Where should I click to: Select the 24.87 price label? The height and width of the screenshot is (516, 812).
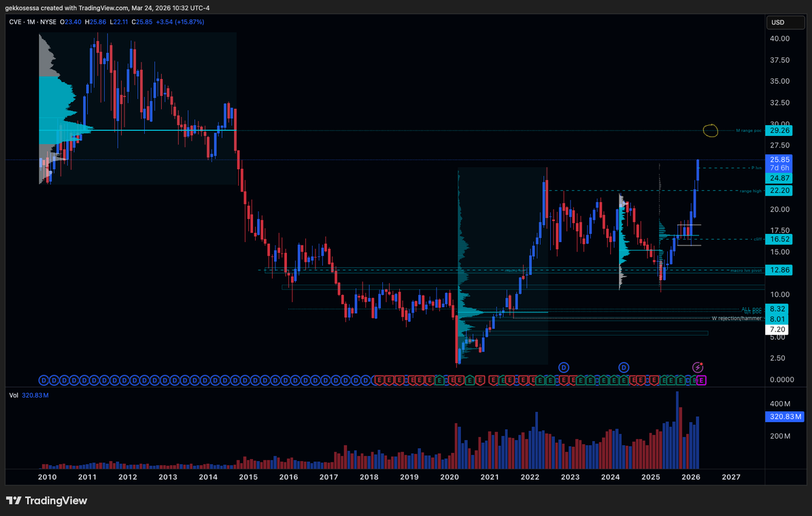point(780,178)
